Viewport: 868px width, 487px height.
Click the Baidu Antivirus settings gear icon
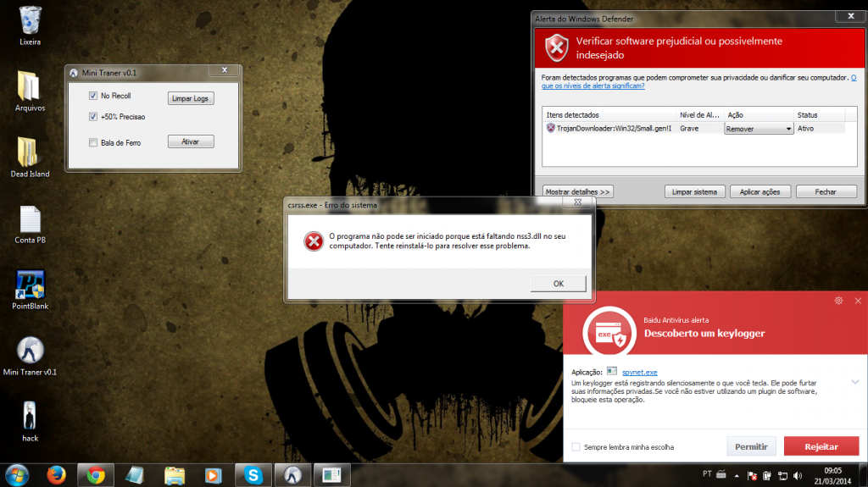pos(838,301)
